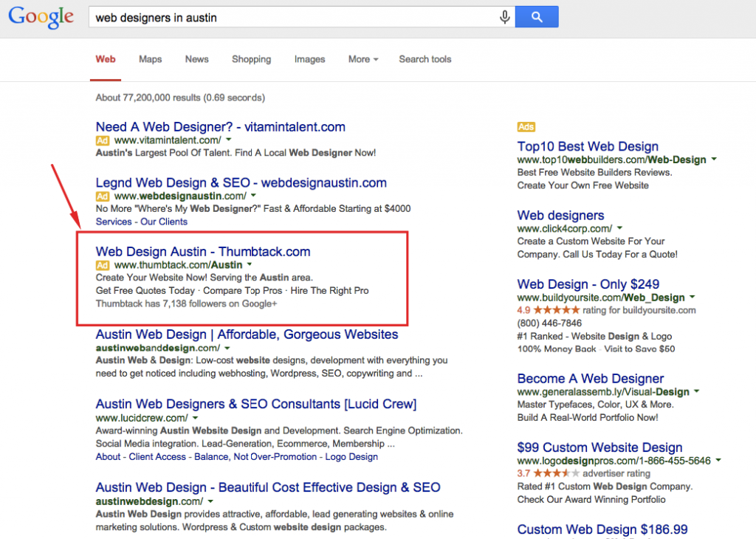The image size is (756, 539).
Task: Click the yellow Ads label in sidebar
Action: pos(526,127)
